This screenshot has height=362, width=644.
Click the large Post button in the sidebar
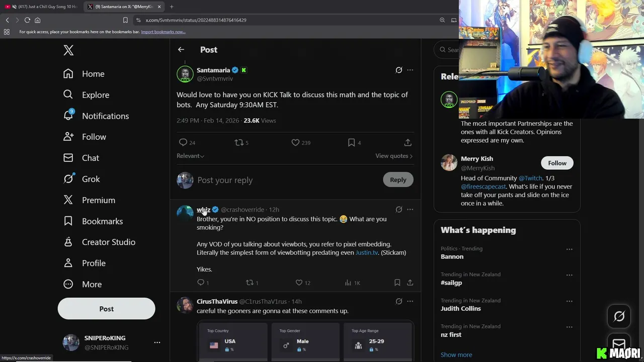106,309
